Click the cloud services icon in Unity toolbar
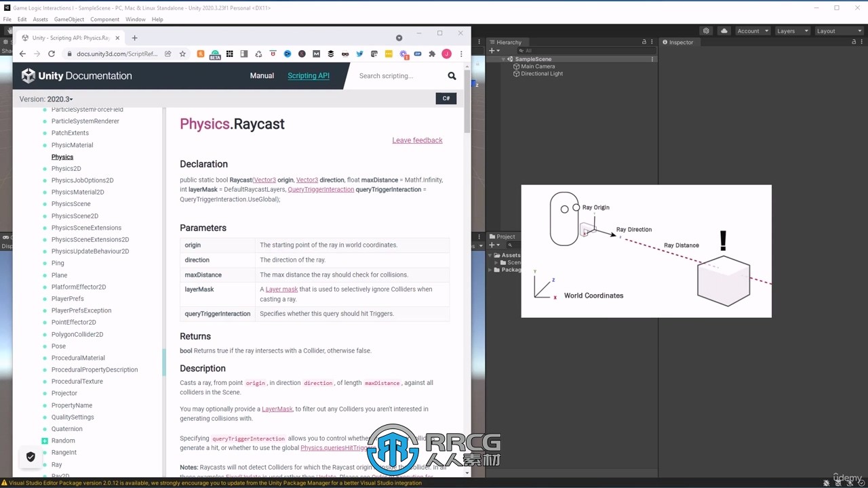This screenshot has width=868, height=488. tap(724, 31)
